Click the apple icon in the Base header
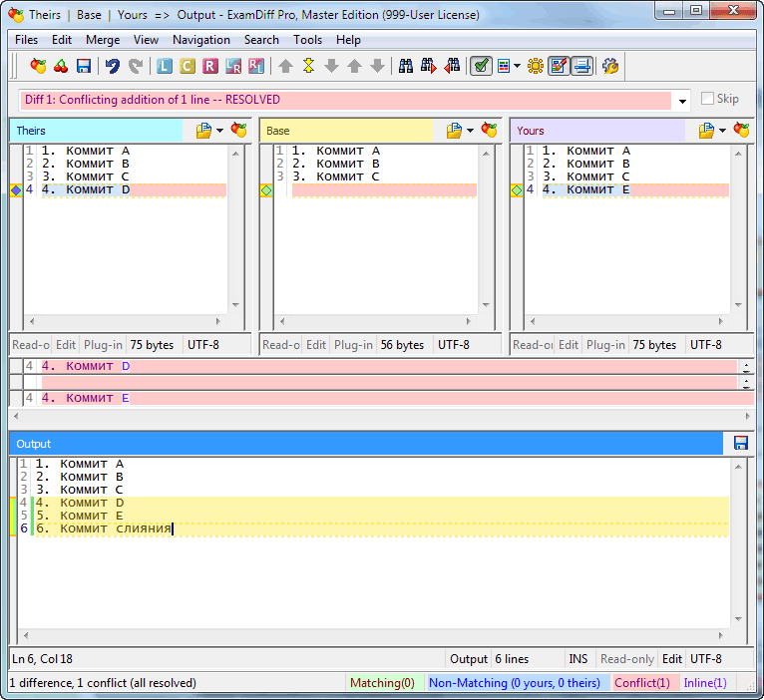 pyautogui.click(x=489, y=130)
